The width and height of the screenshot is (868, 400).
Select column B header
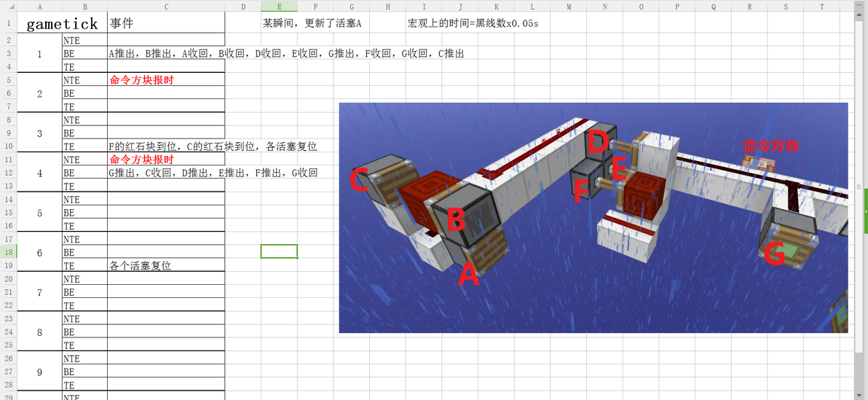click(84, 6)
